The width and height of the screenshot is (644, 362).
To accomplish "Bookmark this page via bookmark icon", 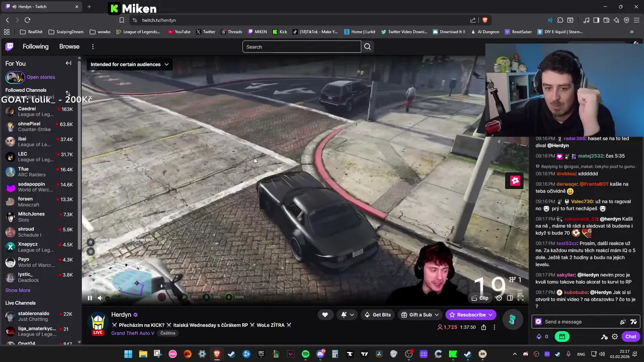I will pyautogui.click(x=122, y=20).
